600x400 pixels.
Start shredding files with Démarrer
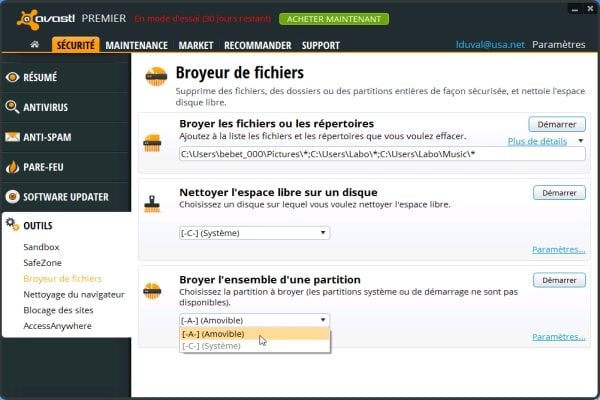(x=557, y=124)
